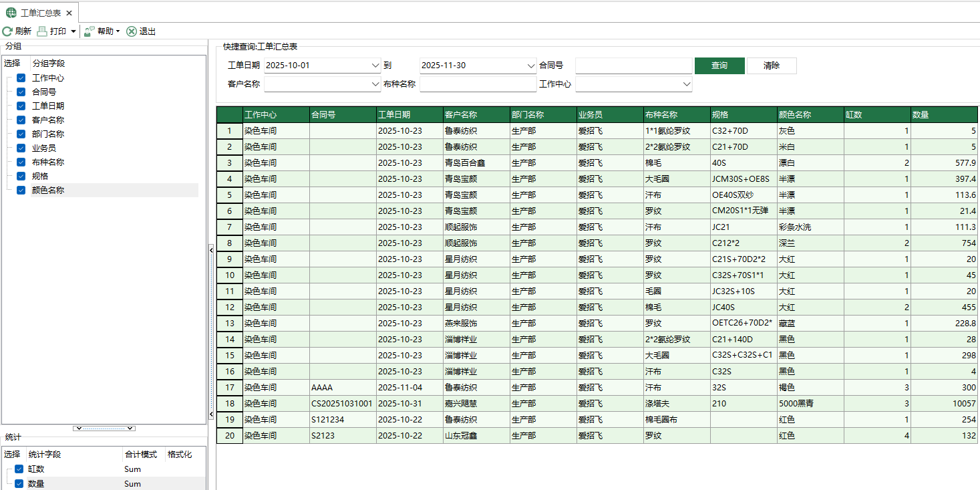Image resolution: width=980 pixels, height=490 pixels.
Task: Expand the 工作中心 filter dropdown
Action: click(686, 84)
